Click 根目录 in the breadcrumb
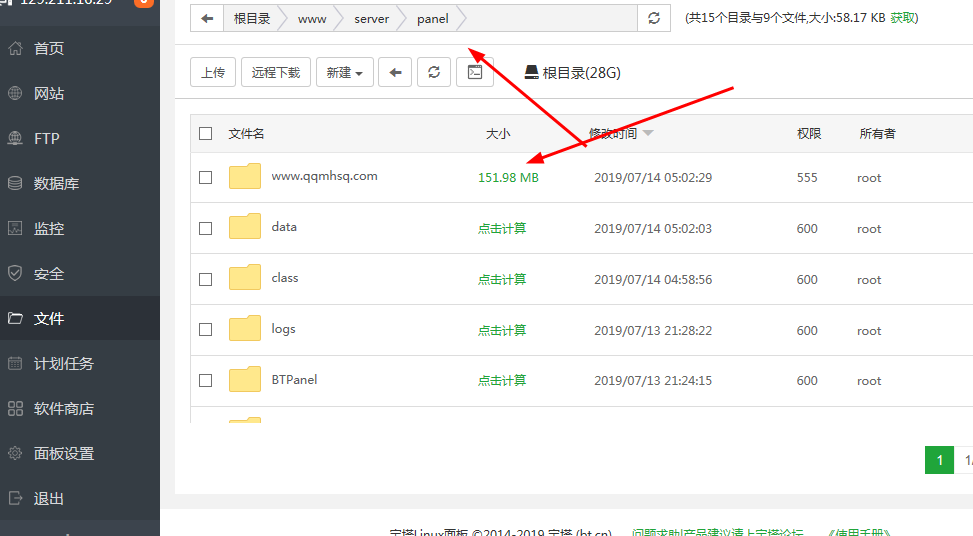The height and width of the screenshot is (536, 973). click(x=252, y=19)
